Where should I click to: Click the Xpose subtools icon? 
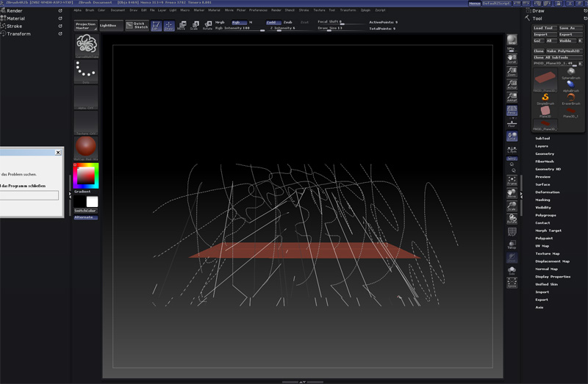tap(512, 283)
